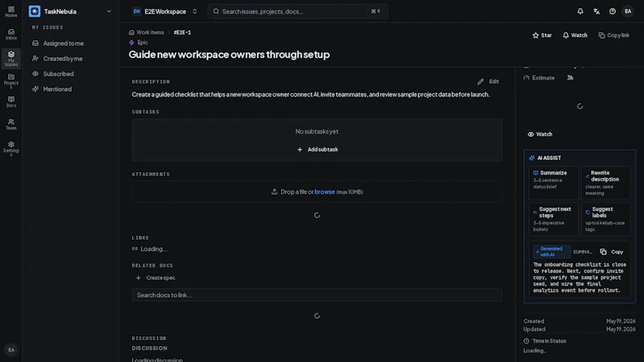Open notifications bell in top bar
Screen dimensions: 644x362
(580, 11)
